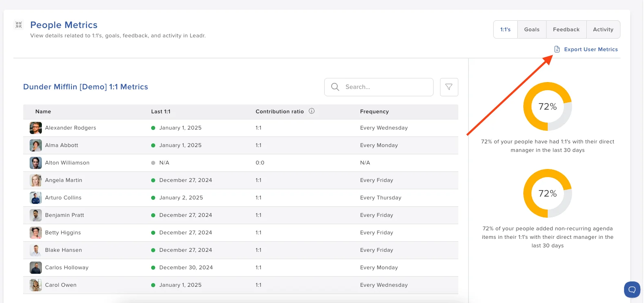Switch to the Goals tab

[x=532, y=30]
